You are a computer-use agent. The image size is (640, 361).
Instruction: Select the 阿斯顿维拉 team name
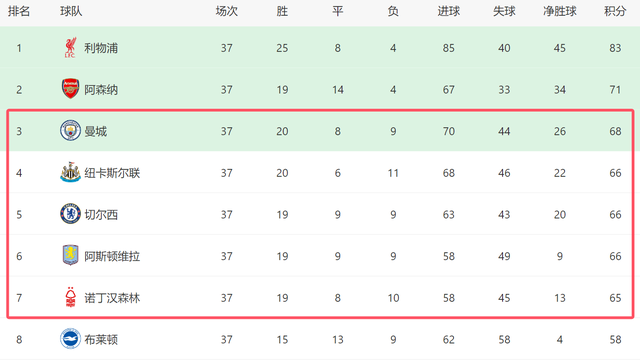[x=112, y=256]
